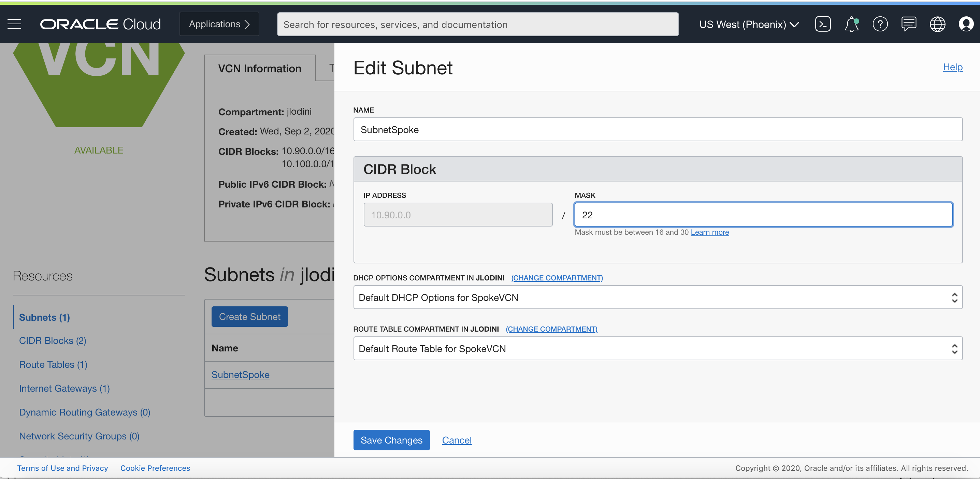Screen dimensions: 980x479
Task: Switch to the VCN Information tab
Action: [x=259, y=69]
